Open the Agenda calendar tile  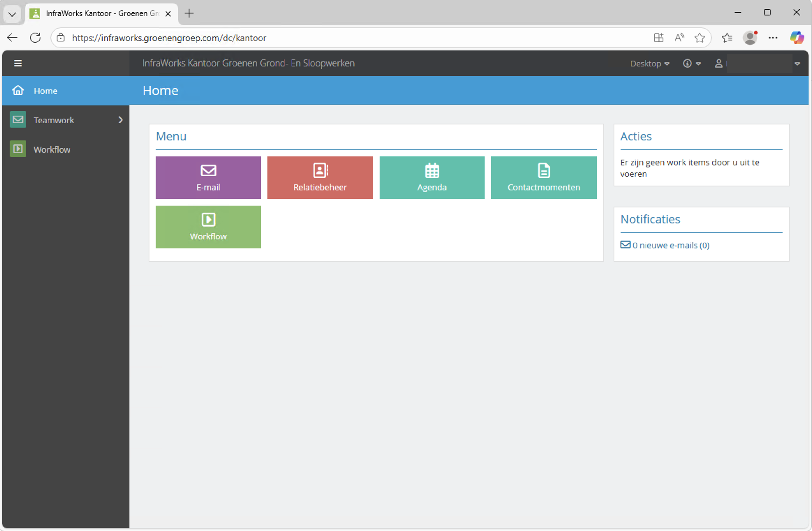point(432,177)
